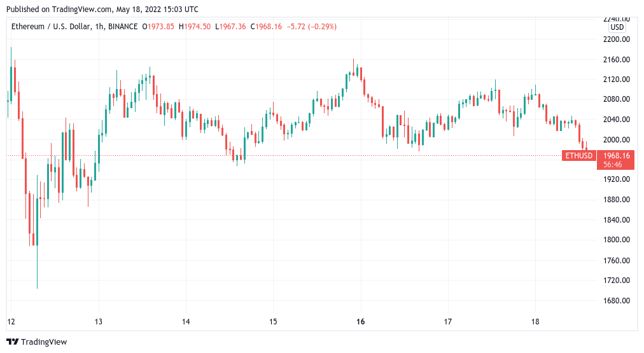Click the close value C1968.16
The image size is (644, 353).
267,27
